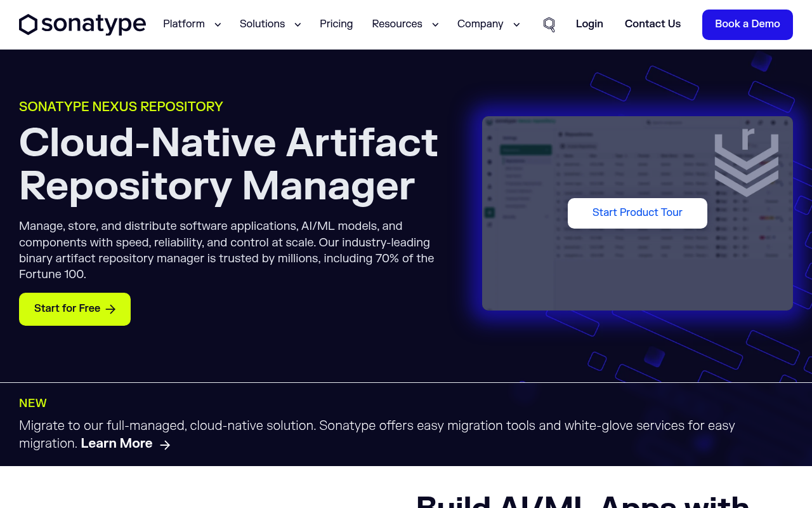Expand the Platform chevron
Image resolution: width=812 pixels, height=508 pixels.
coord(218,25)
